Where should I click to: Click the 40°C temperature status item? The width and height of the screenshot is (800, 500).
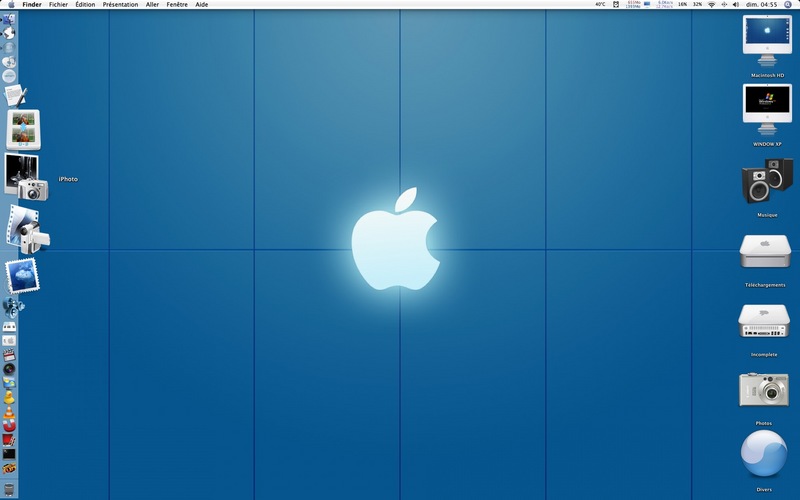tap(600, 4)
